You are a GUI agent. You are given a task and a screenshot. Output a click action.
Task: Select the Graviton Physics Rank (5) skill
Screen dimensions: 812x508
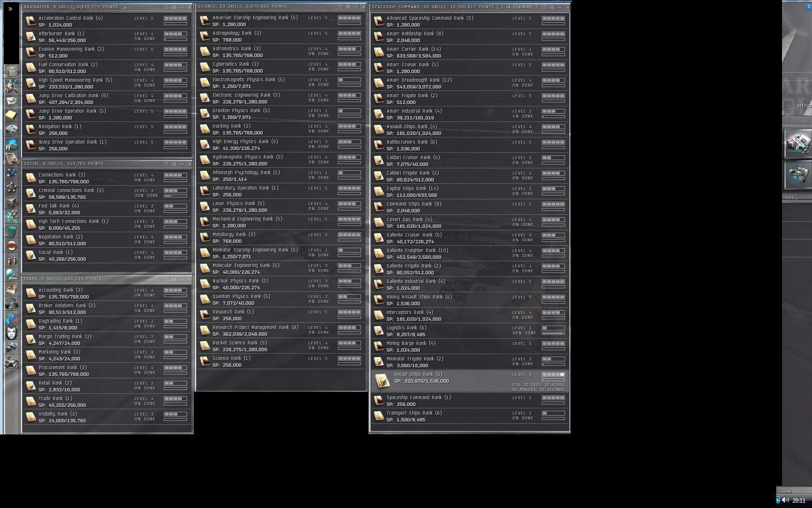(x=281, y=114)
